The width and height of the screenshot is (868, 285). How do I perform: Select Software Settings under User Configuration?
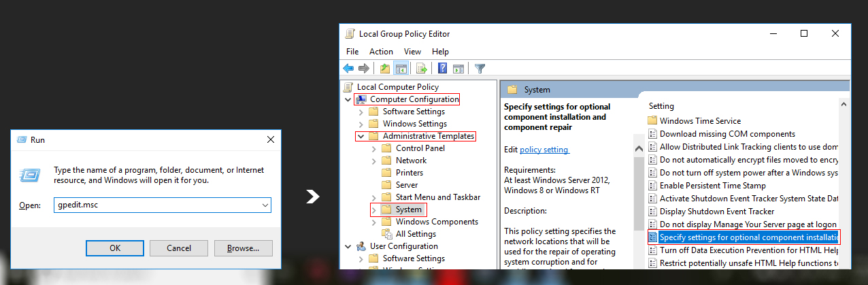coord(414,258)
